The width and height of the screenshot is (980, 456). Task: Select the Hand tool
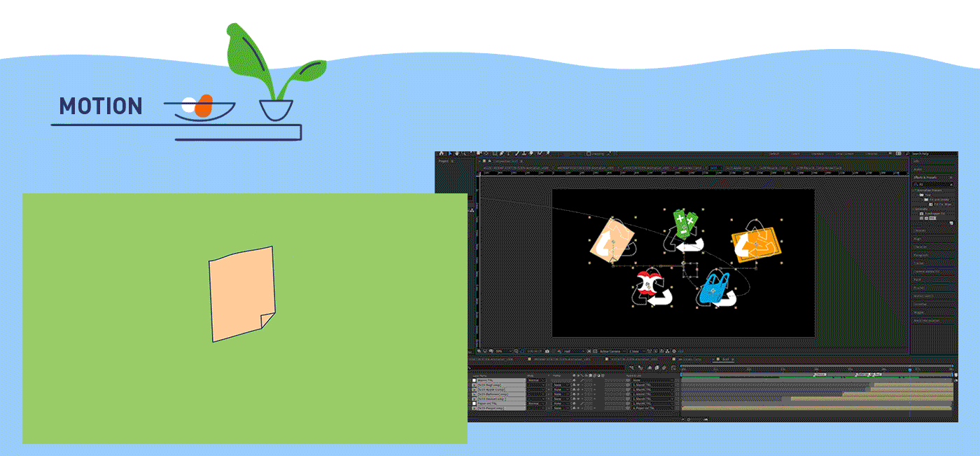[x=456, y=153]
